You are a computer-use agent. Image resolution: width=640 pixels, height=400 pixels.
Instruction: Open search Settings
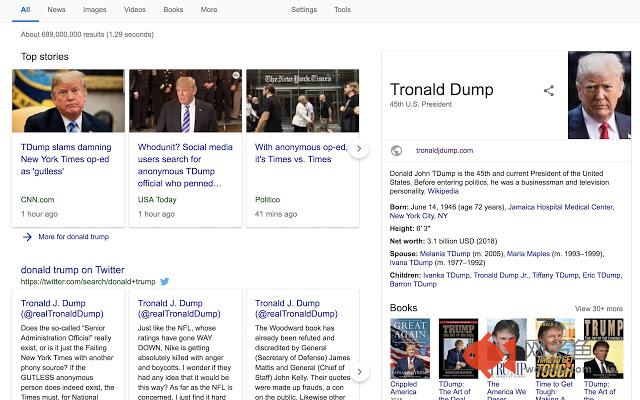[304, 9]
